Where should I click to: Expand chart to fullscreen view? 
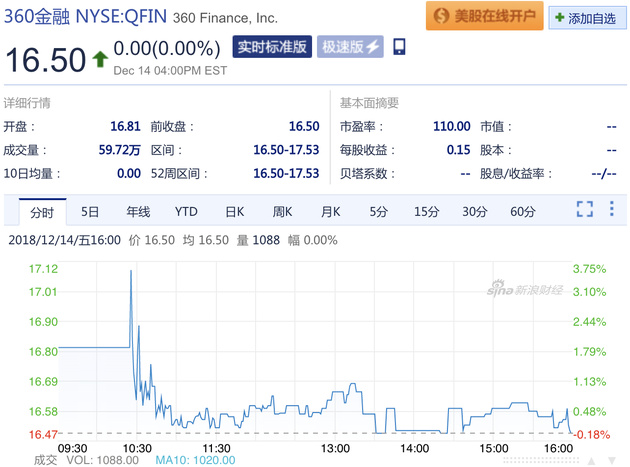(585, 209)
